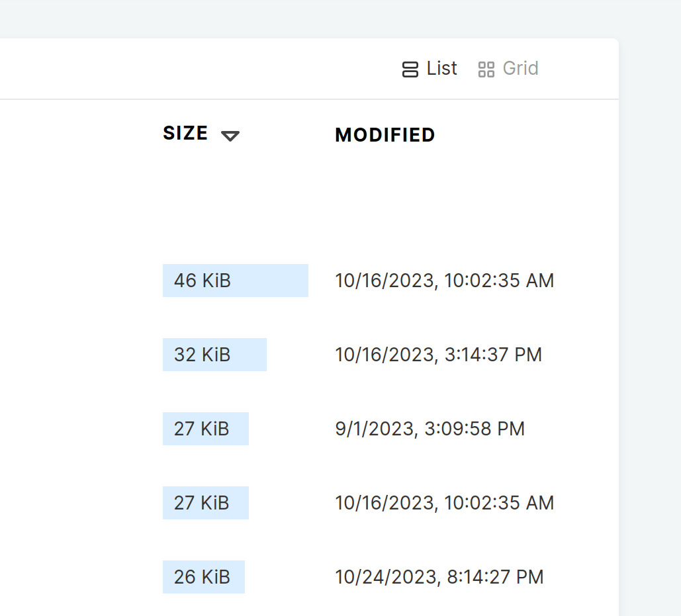Click the 9/1/2023, 3:09:58 PM timestamp
This screenshot has height=616, width=681.
430,429
